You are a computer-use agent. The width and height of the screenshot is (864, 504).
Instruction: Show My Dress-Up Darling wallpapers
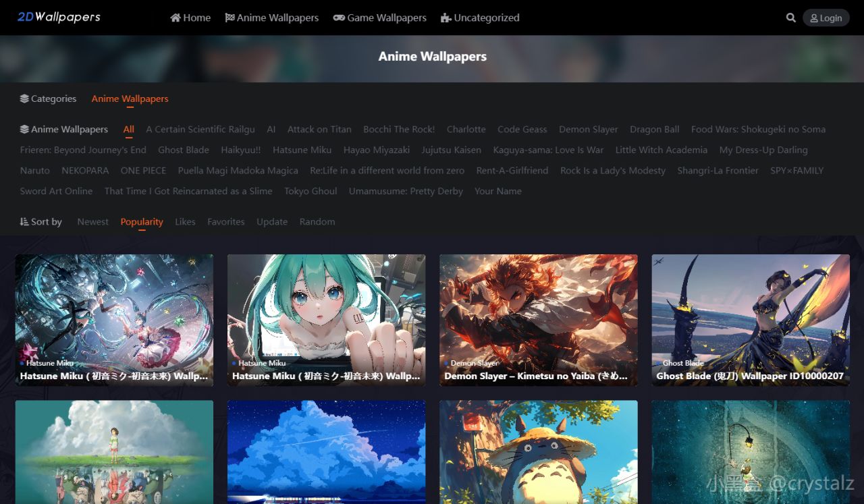763,150
